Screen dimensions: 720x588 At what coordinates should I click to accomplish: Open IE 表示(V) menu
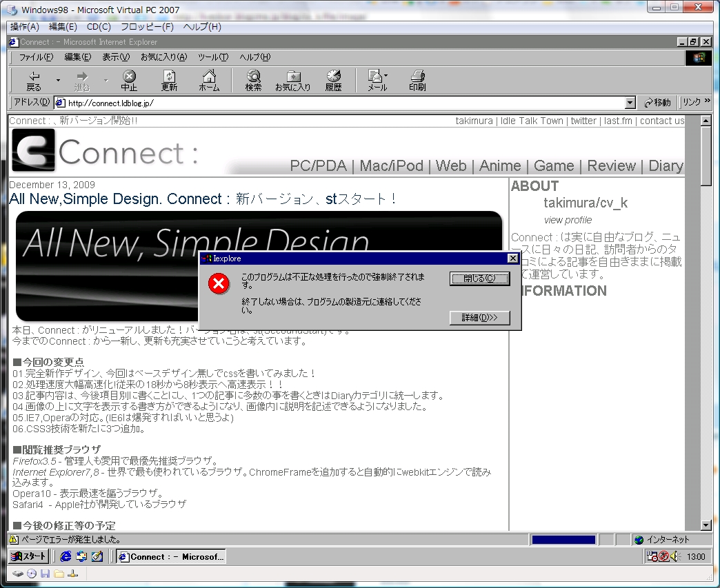116,57
